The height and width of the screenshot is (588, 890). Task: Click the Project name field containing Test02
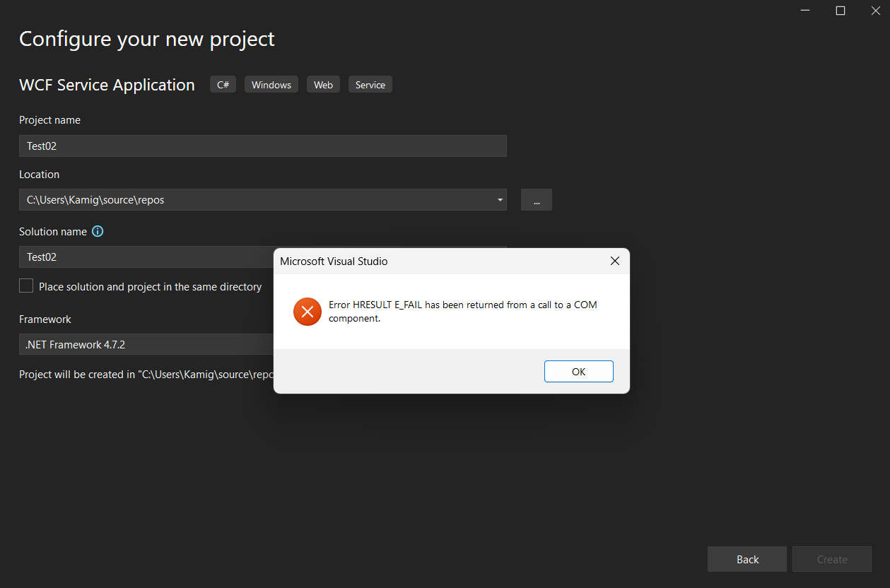(x=263, y=146)
